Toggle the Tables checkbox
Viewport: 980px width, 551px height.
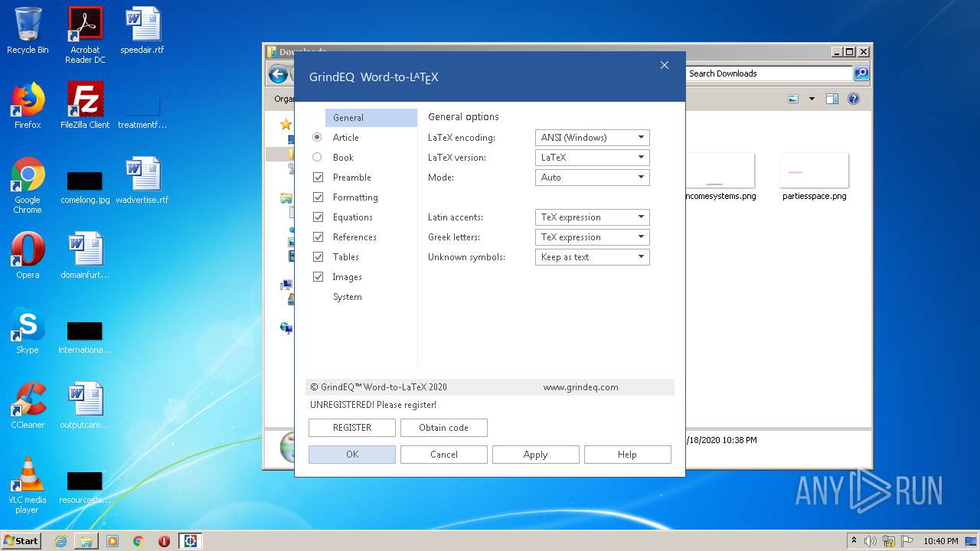point(318,256)
